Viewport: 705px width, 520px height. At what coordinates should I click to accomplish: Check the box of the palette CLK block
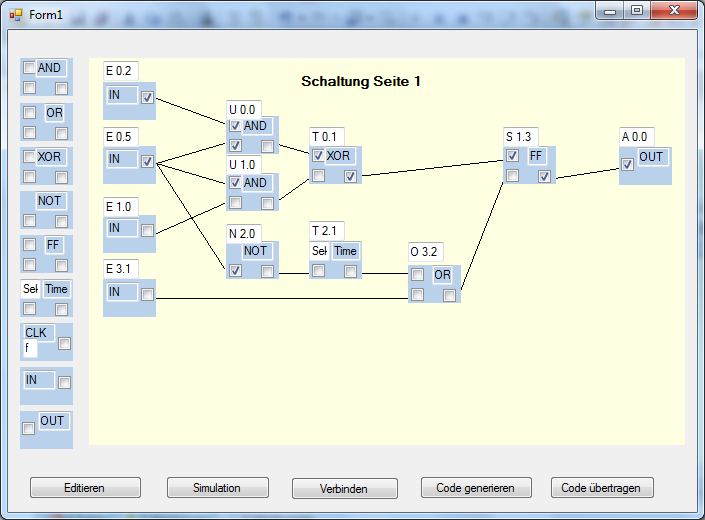click(x=64, y=344)
